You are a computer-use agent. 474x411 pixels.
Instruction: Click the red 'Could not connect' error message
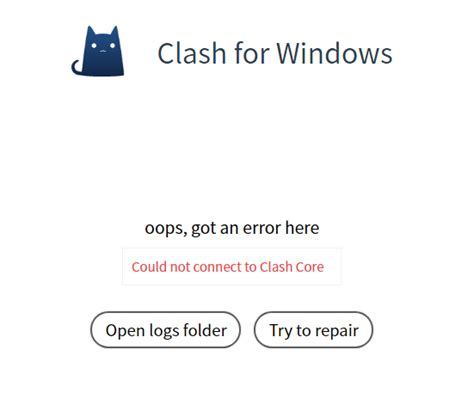click(x=228, y=267)
